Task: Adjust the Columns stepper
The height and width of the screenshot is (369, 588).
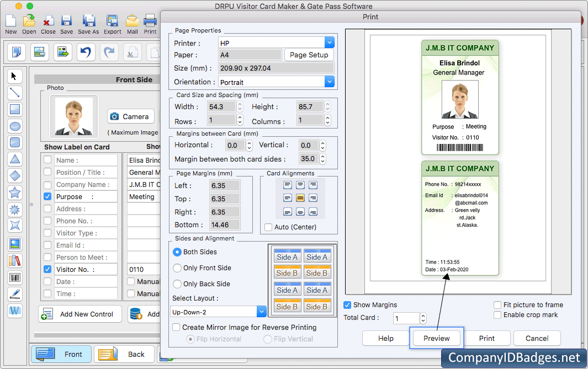Action: click(x=328, y=120)
